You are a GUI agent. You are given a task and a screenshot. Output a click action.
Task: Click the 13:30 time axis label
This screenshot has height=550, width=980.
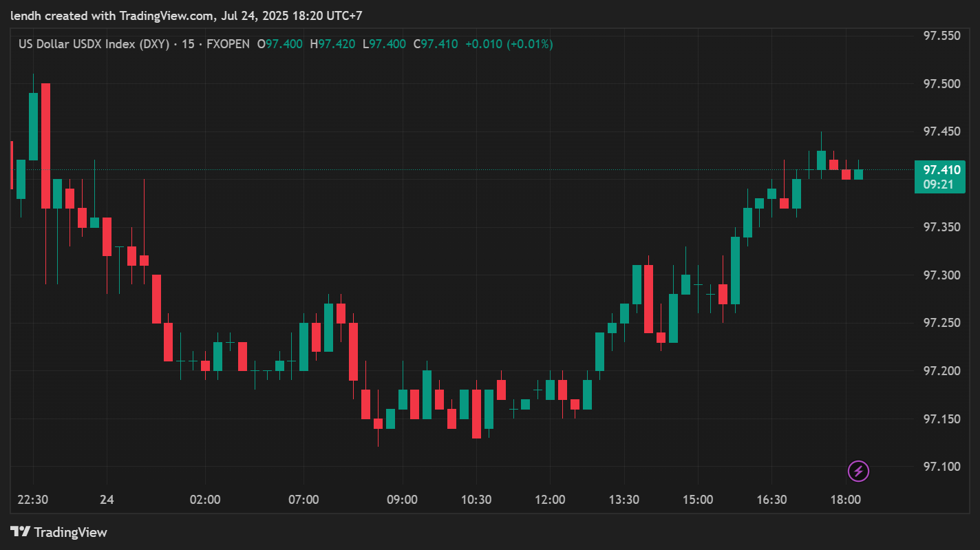(x=624, y=500)
